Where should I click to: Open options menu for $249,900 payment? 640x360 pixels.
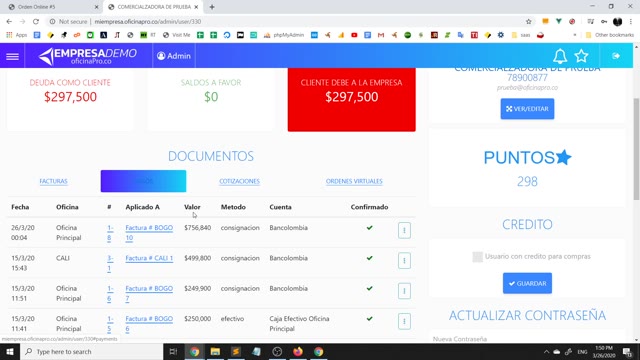click(404, 291)
